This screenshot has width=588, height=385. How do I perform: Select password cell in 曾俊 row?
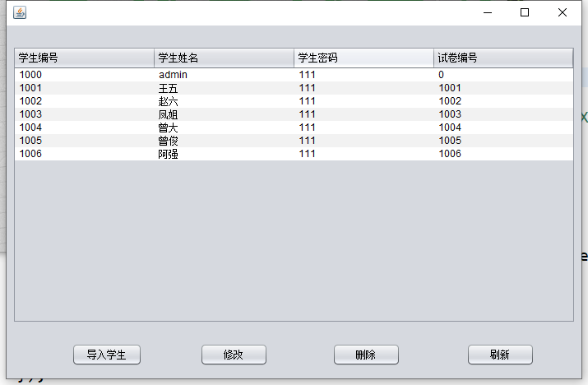point(363,141)
